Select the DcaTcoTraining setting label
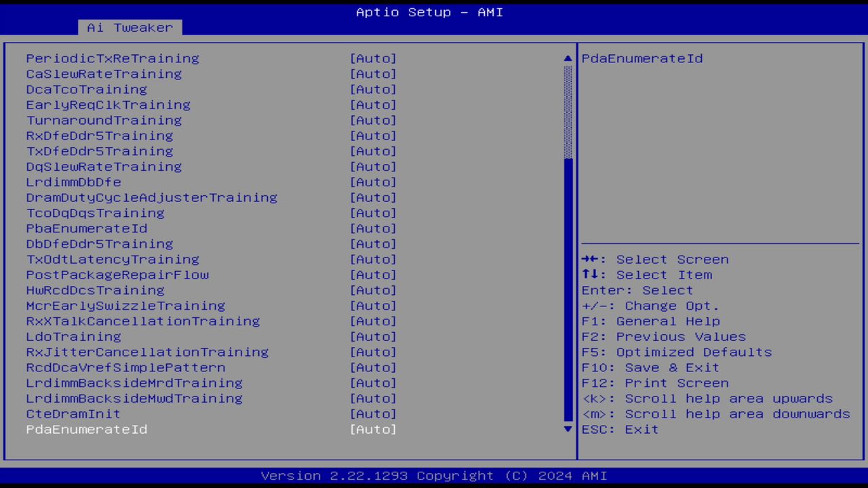 pyautogui.click(x=87, y=89)
